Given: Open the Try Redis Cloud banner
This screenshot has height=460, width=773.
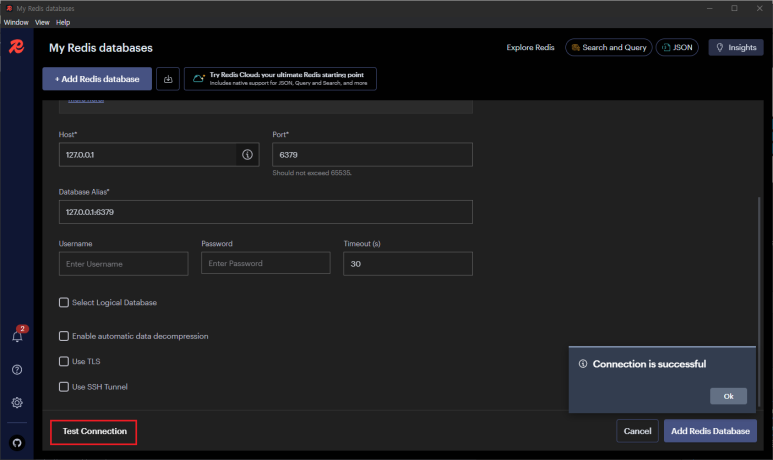Looking at the screenshot, I should pyautogui.click(x=280, y=79).
